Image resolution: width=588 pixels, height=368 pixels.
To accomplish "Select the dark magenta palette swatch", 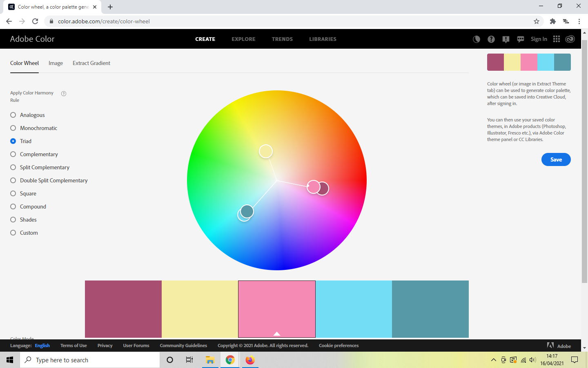I will [x=123, y=309].
